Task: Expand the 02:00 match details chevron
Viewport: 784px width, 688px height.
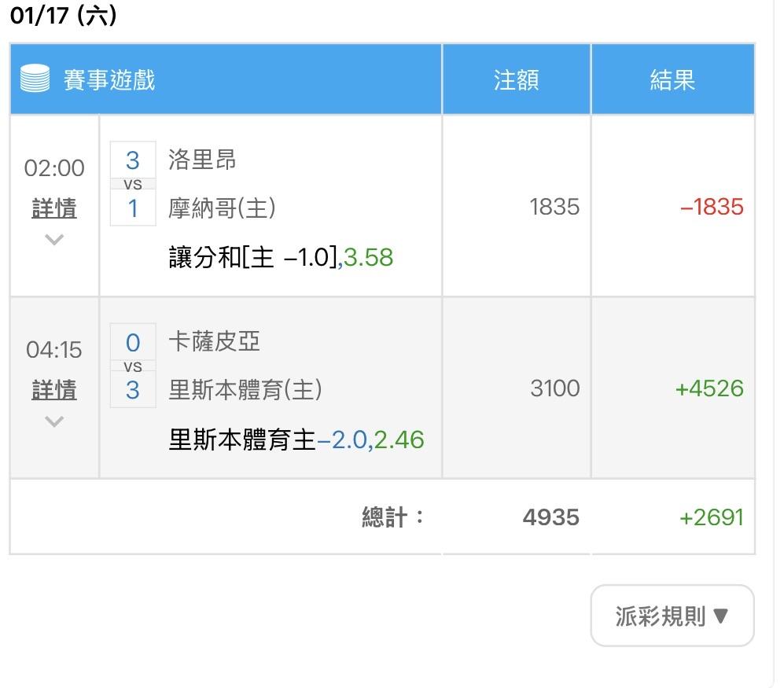Action: [54, 240]
